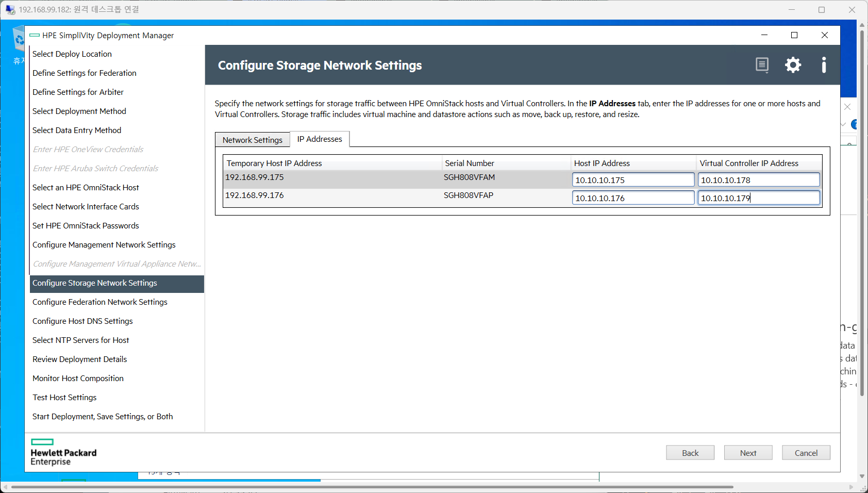Click the remote desktop horizontal scrollbar
Image resolution: width=868 pixels, height=493 pixels.
(x=372, y=487)
